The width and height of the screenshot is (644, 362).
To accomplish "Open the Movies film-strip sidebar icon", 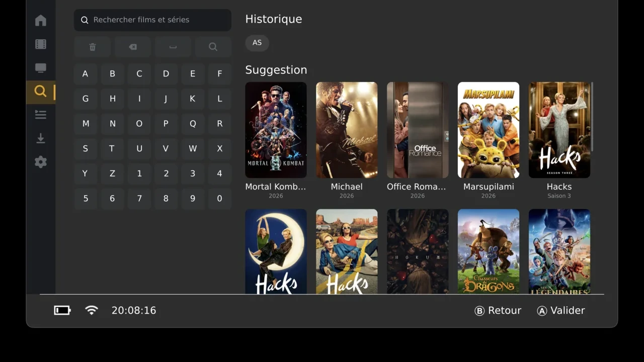I will 41,44.
